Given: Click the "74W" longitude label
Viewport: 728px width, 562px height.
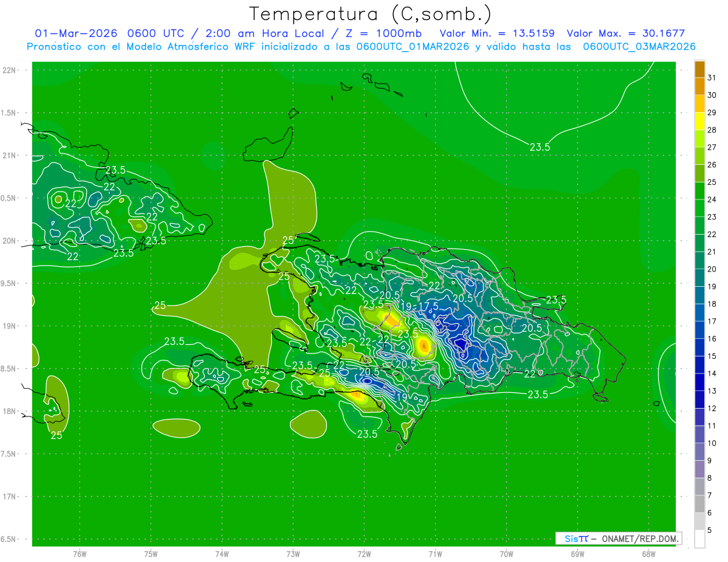Looking at the screenshot, I should [x=221, y=554].
